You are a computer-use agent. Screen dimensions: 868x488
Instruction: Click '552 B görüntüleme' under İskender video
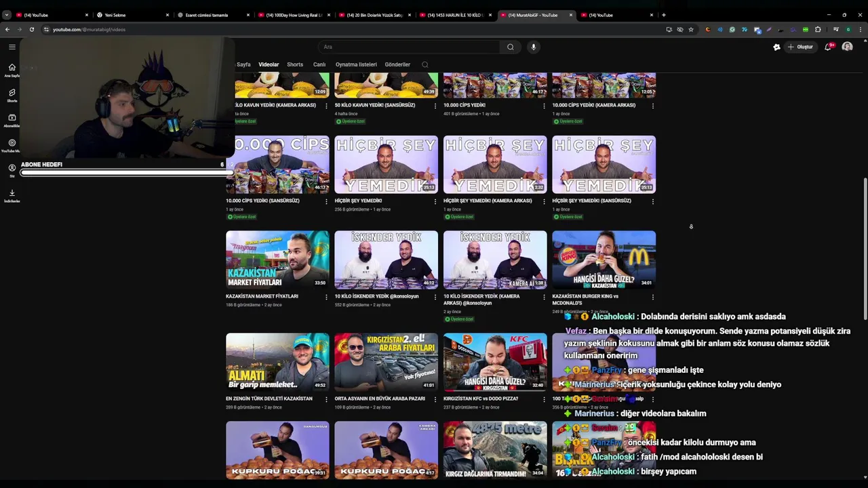tap(352, 305)
